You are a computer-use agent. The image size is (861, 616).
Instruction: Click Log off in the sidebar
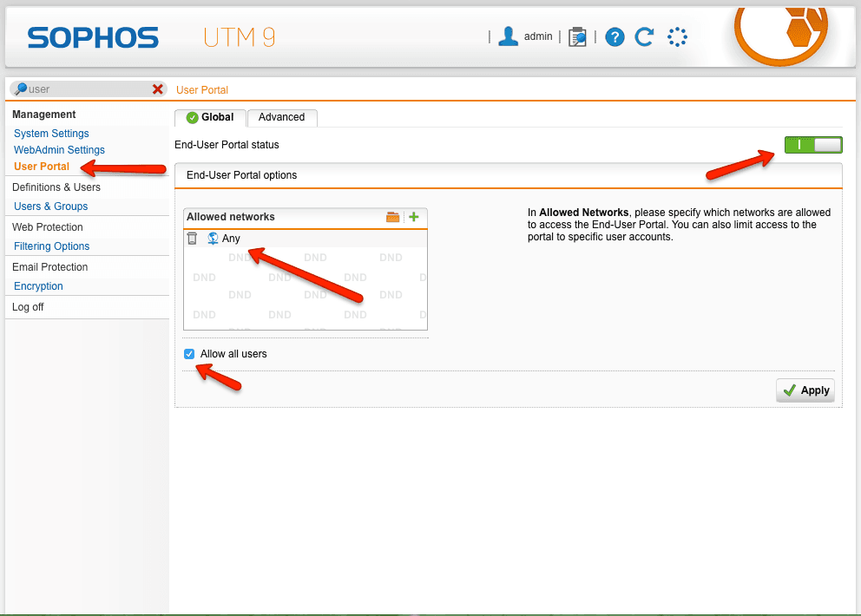tap(28, 307)
